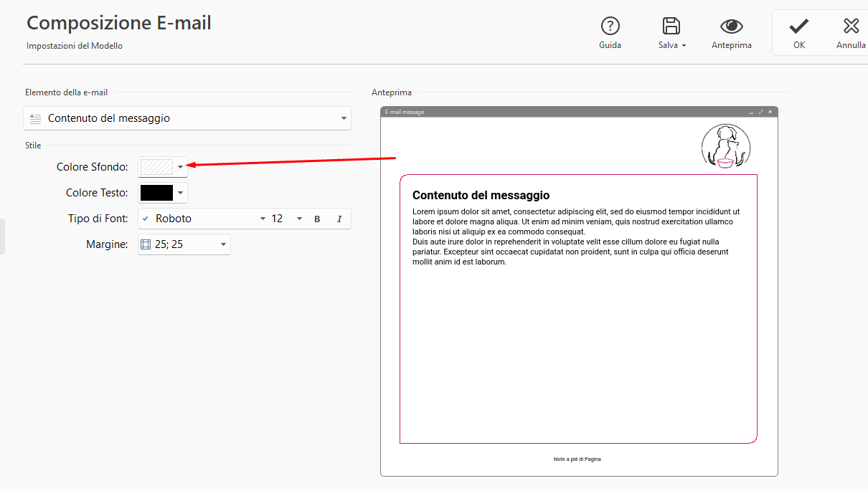Click the black Colore Testo swatch
The image size is (868, 491).
pos(156,193)
